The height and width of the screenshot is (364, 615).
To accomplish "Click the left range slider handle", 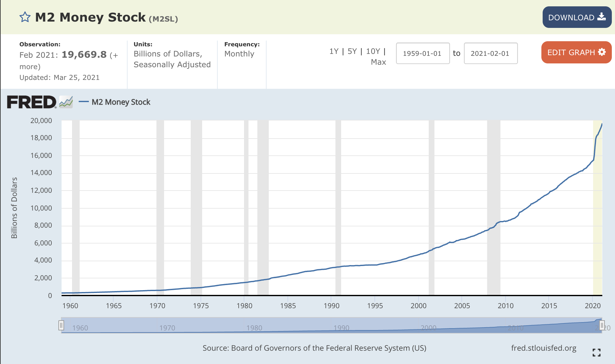I will click(x=62, y=325).
